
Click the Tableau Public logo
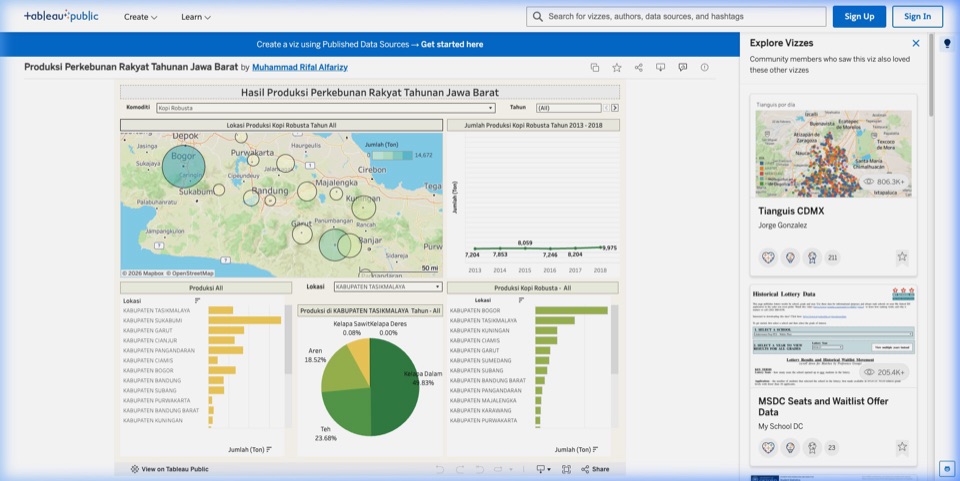point(61,17)
